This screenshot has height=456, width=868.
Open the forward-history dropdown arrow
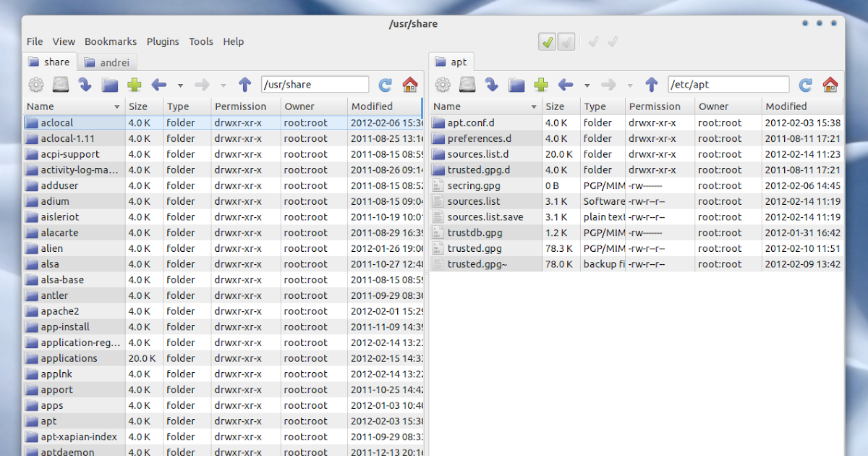click(224, 85)
